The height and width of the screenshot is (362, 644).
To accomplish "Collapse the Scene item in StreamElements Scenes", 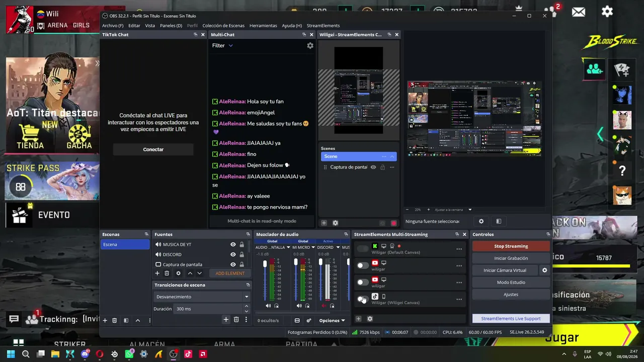I will 392,156.
